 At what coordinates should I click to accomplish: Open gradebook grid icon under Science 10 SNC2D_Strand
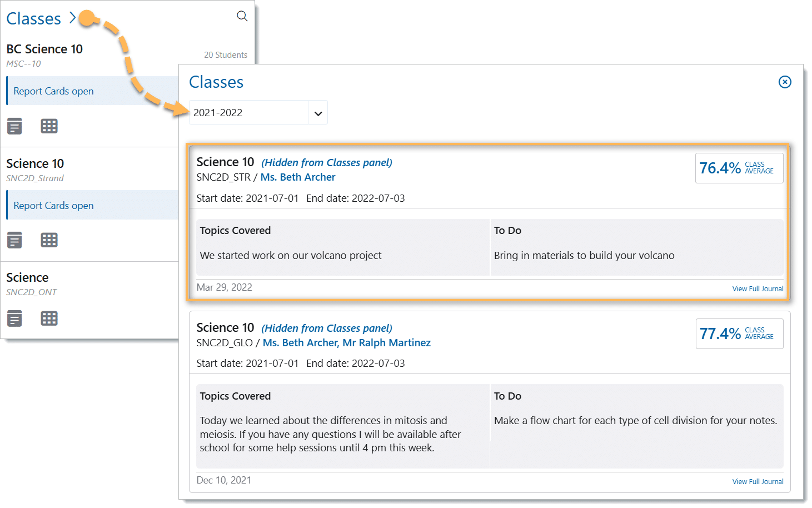coord(49,240)
